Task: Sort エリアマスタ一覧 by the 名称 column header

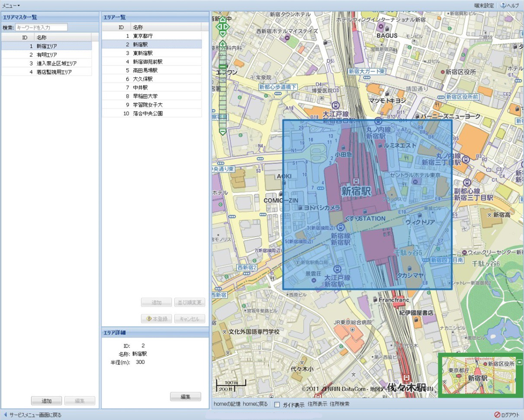Action: pos(63,37)
